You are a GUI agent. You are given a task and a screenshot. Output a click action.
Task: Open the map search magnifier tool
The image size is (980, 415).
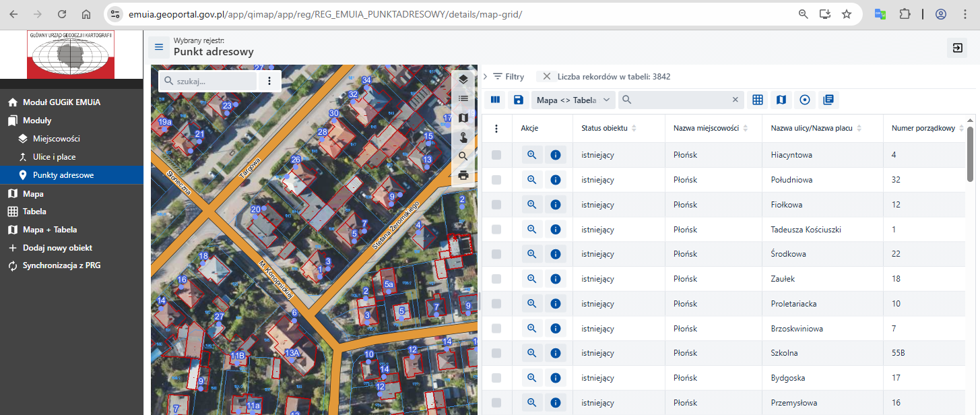click(463, 156)
